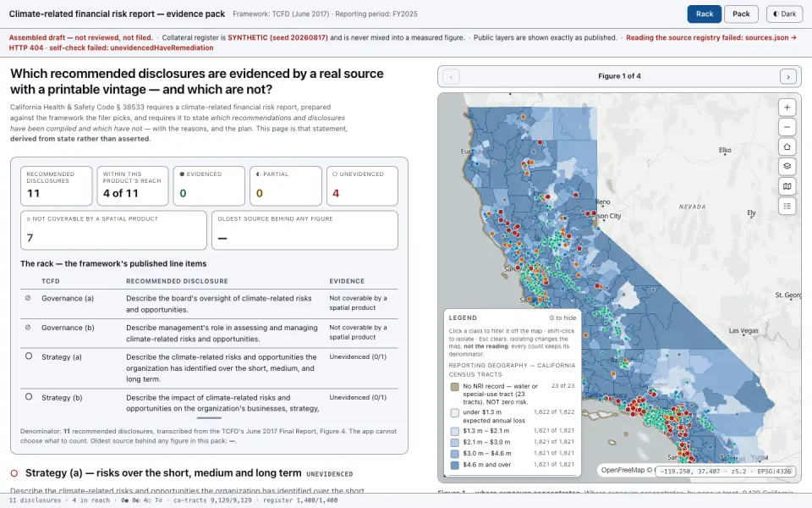Viewport: 812px width, 508px height.
Task: Select the Evidenced 0 card
Action: click(209, 185)
